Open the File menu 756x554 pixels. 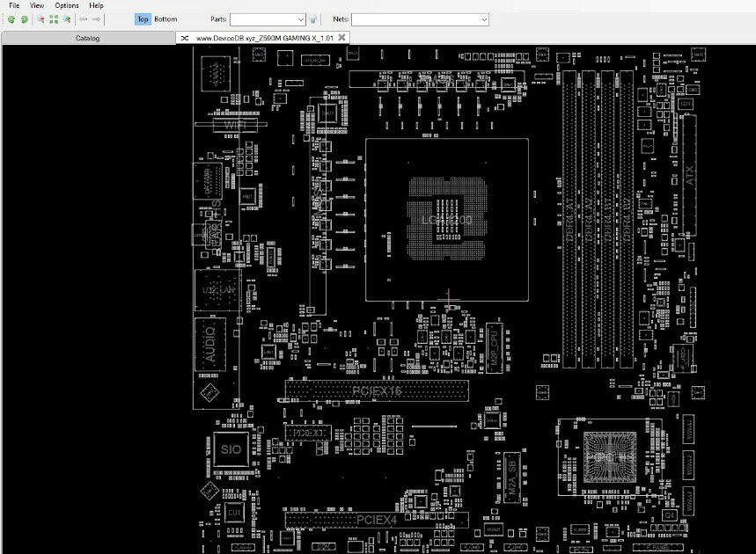(14, 5)
